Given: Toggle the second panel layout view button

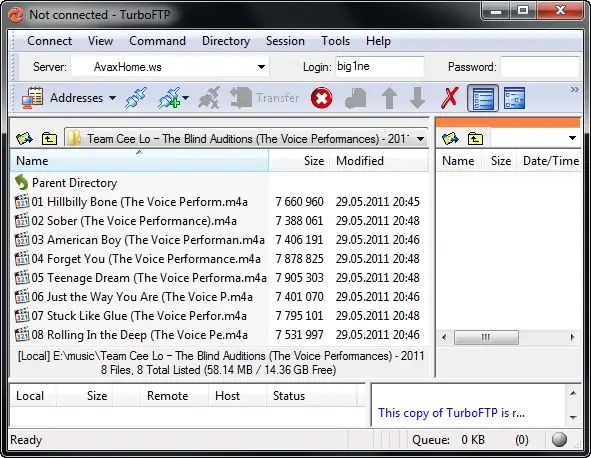Looking at the screenshot, I should pos(514,98).
